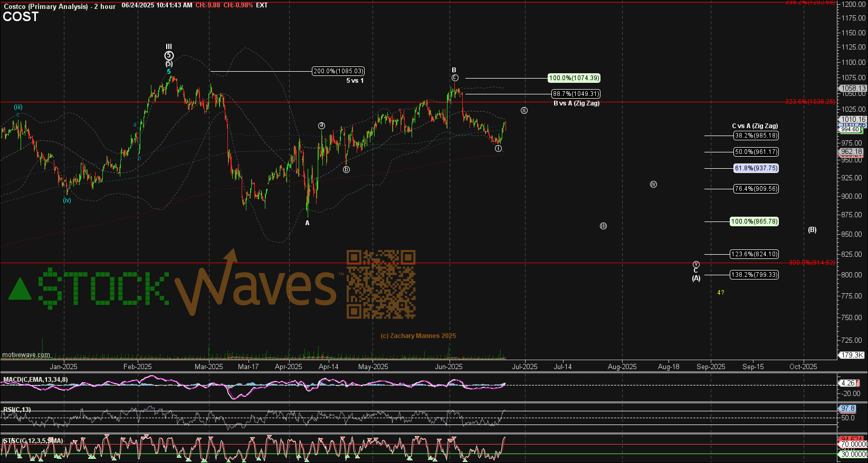
Task: Click the 1200.00 price axis label
Action: pyautogui.click(x=854, y=4)
